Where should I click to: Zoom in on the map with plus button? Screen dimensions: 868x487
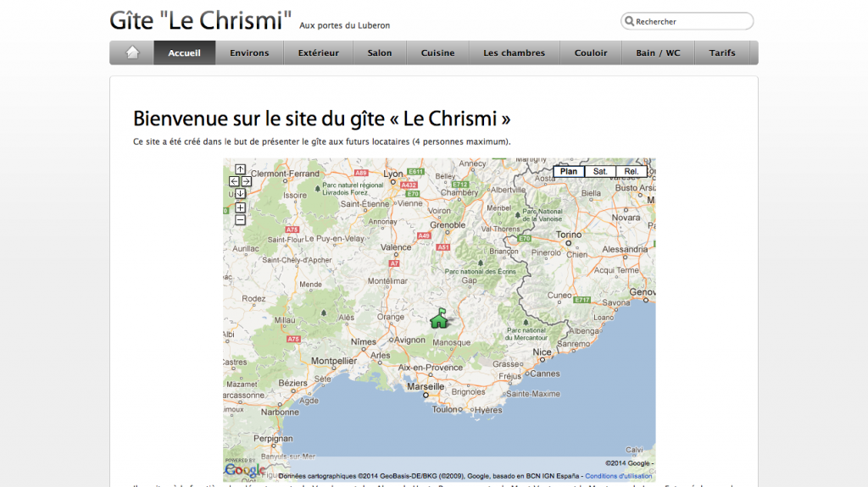[240, 208]
